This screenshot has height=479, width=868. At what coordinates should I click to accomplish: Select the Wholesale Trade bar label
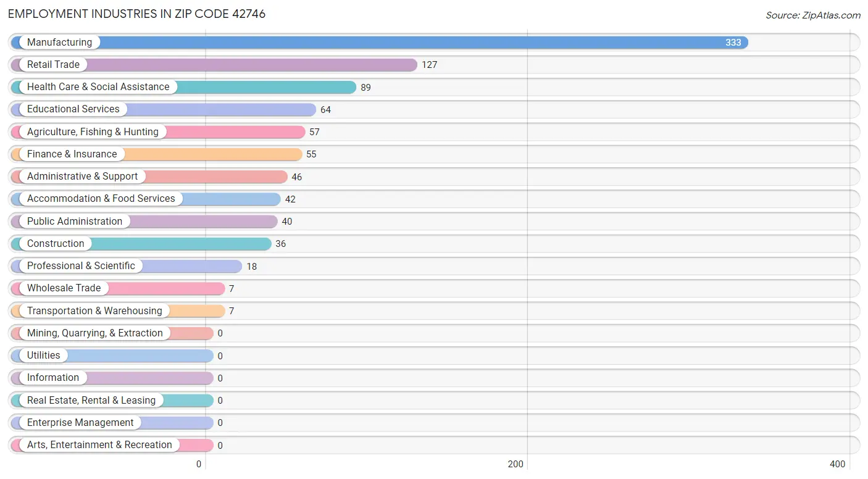pyautogui.click(x=64, y=288)
